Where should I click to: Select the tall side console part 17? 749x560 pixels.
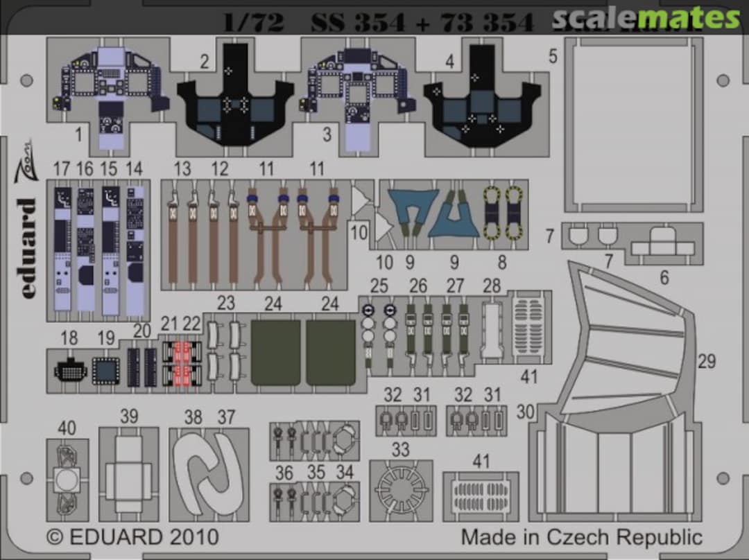point(62,250)
